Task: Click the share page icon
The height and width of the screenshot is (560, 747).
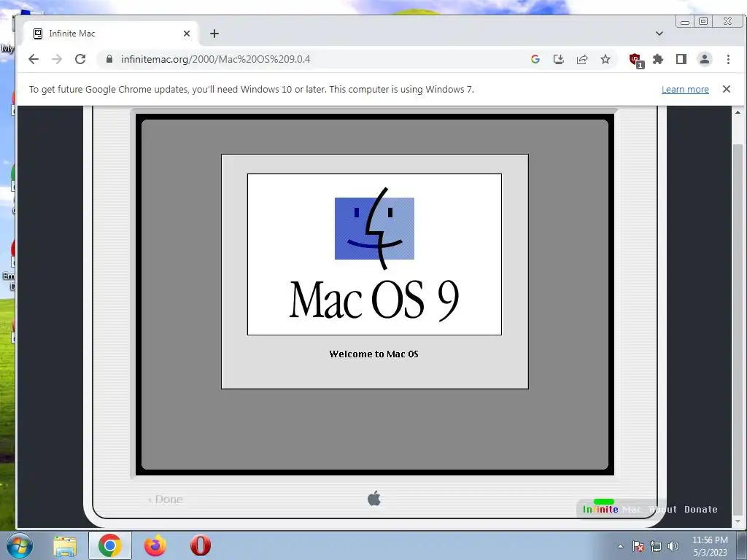Action: (x=581, y=59)
